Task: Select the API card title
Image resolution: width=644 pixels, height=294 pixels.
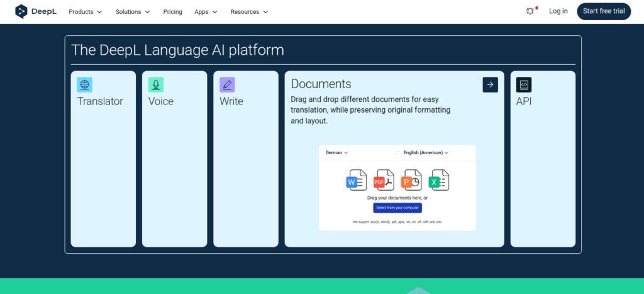Action: [524, 101]
